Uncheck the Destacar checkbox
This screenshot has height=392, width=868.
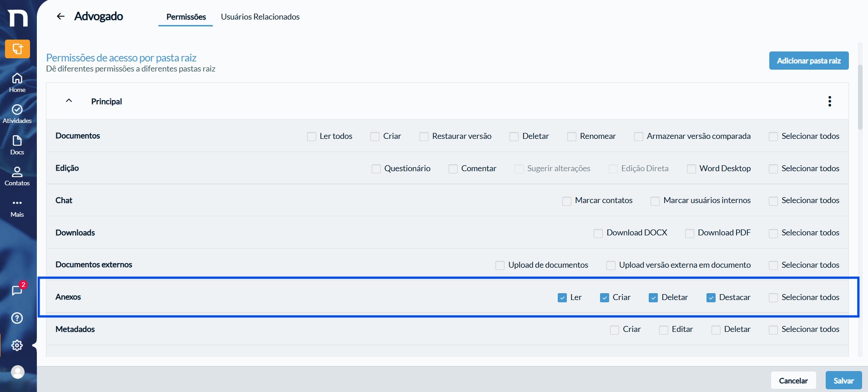[x=711, y=298]
